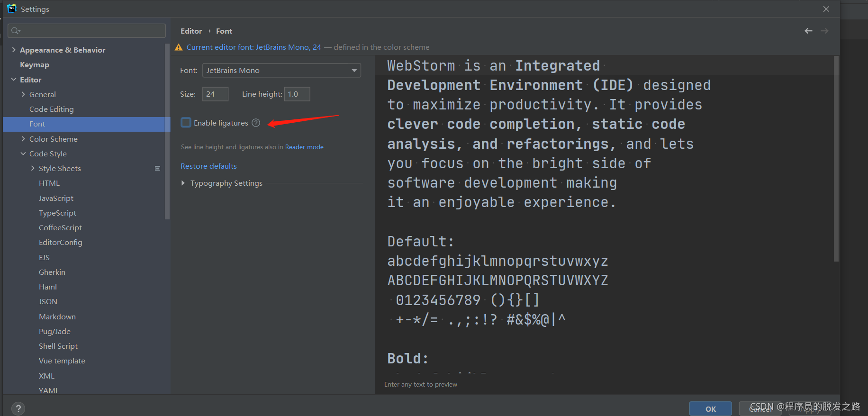The height and width of the screenshot is (416, 868).
Task: Click Editor in the breadcrumb
Action: click(x=191, y=31)
